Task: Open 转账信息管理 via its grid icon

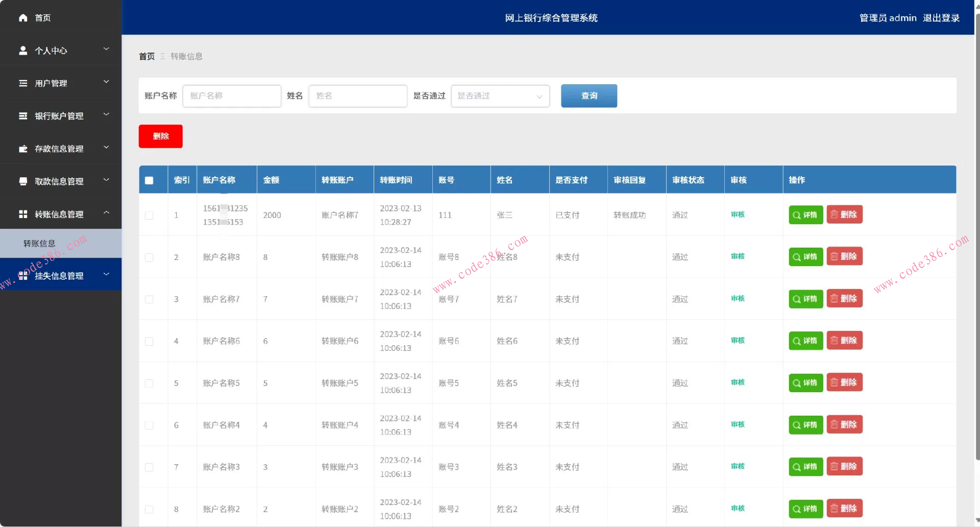Action: [x=23, y=214]
